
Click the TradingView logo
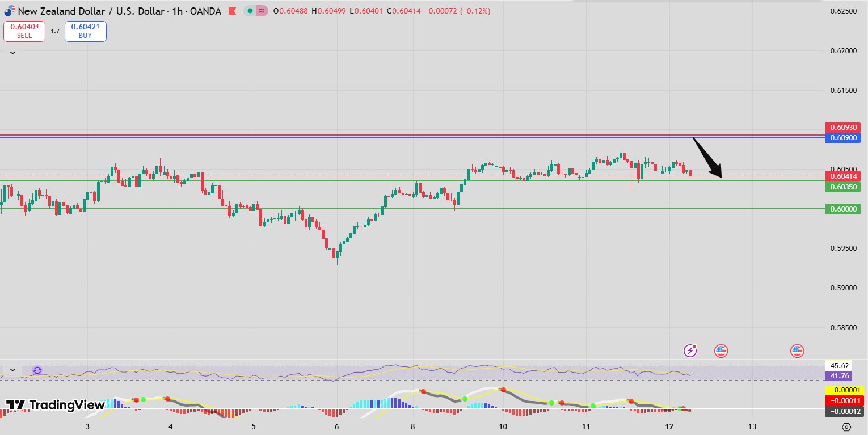[55, 405]
